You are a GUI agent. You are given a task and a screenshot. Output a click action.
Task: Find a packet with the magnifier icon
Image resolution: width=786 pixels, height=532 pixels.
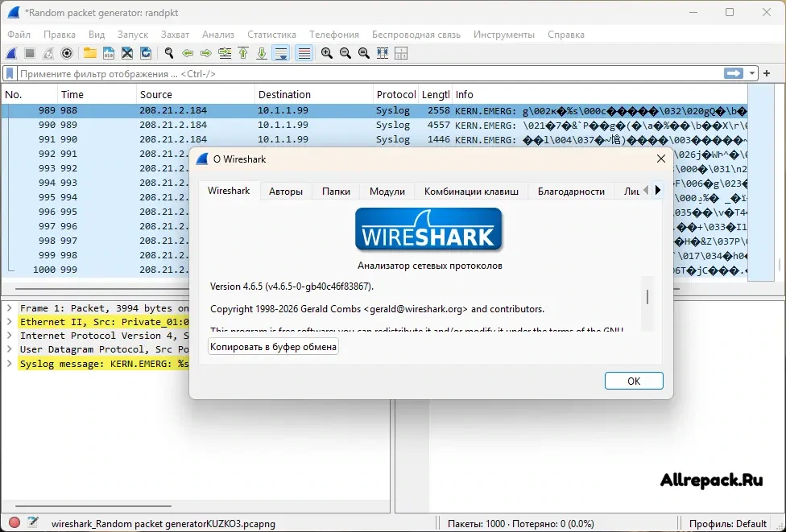(x=169, y=53)
